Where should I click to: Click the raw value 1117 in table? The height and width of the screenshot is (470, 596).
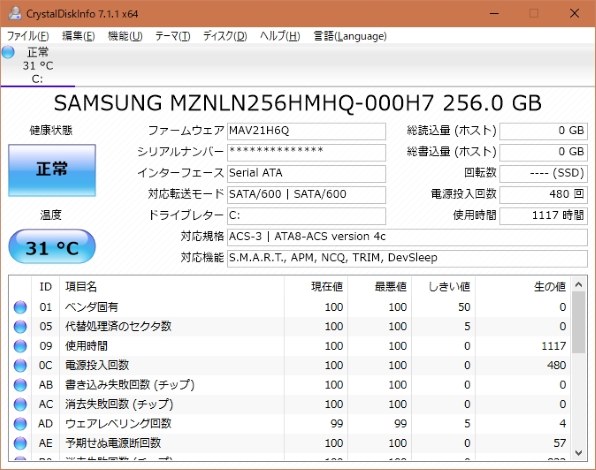pyautogui.click(x=554, y=346)
